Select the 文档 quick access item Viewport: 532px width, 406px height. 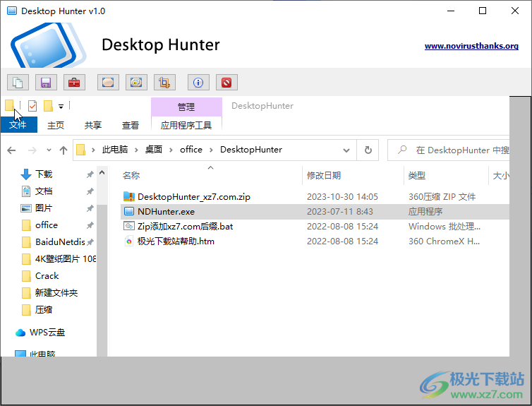click(44, 191)
